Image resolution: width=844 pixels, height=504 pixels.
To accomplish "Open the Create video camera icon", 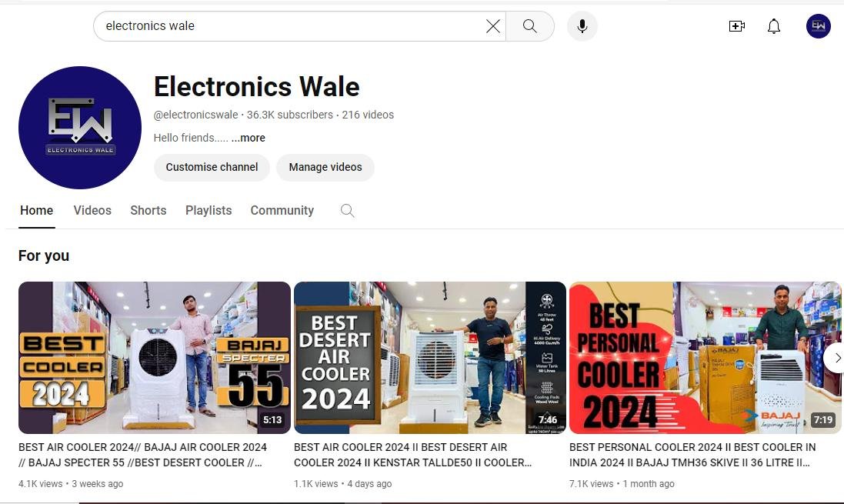I will (x=736, y=26).
